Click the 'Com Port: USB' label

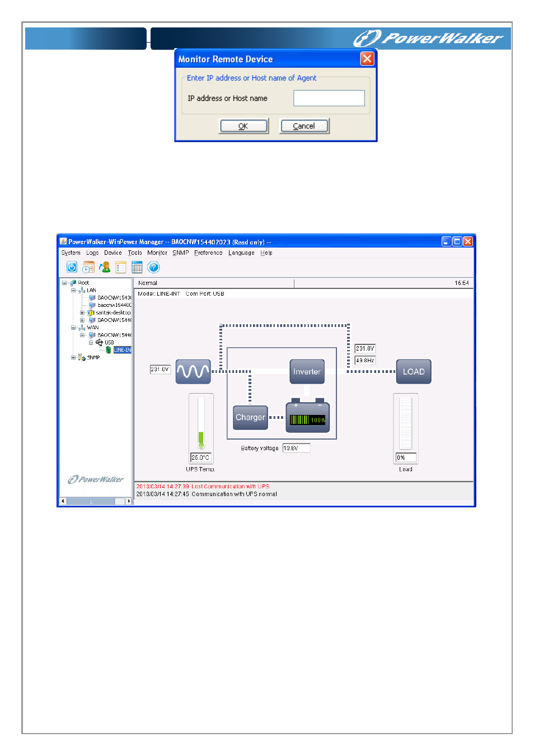point(205,293)
